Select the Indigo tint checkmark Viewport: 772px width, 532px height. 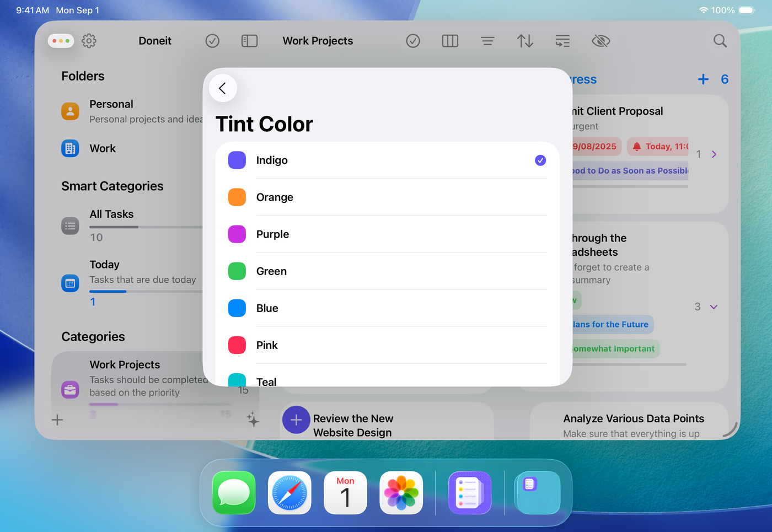540,160
